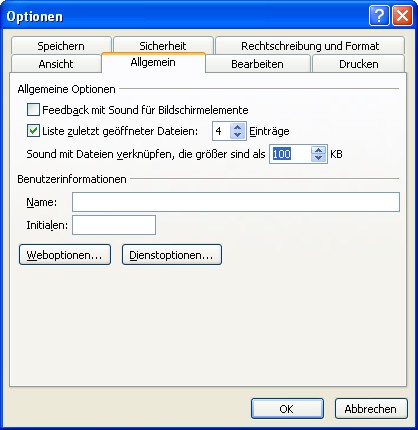Open the Bearbeiten tab

[257, 64]
